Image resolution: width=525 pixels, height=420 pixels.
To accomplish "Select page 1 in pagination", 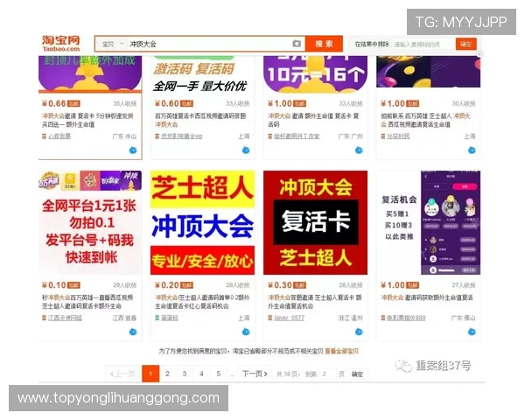I will tap(150, 374).
